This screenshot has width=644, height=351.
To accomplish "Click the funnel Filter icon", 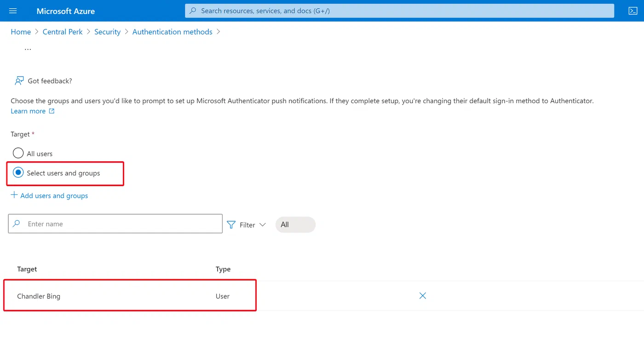I will pos(231,224).
